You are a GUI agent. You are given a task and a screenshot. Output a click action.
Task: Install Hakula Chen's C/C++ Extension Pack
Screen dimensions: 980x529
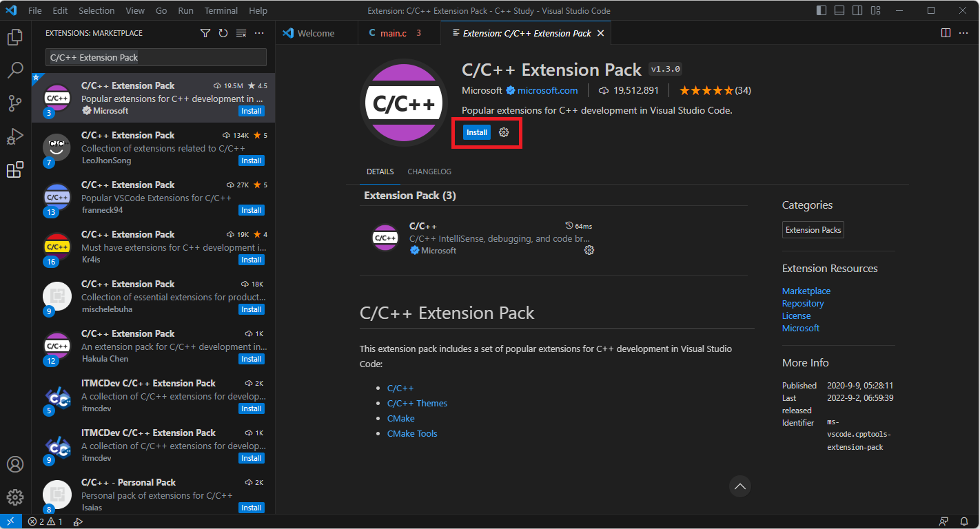(251, 359)
